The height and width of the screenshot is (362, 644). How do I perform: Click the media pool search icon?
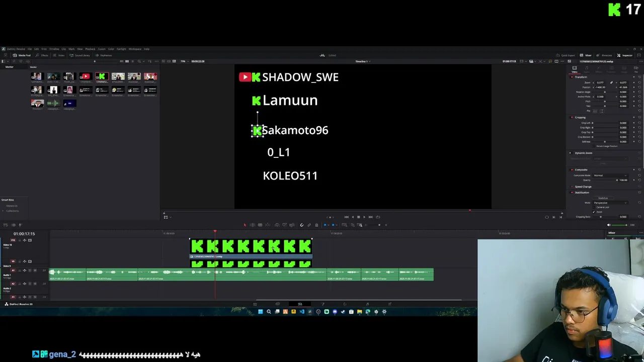(x=139, y=61)
